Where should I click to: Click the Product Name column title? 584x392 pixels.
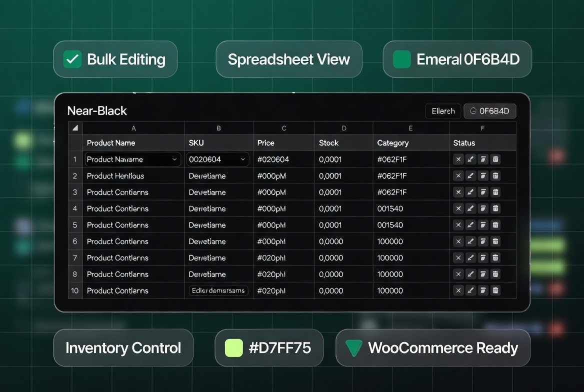point(111,143)
